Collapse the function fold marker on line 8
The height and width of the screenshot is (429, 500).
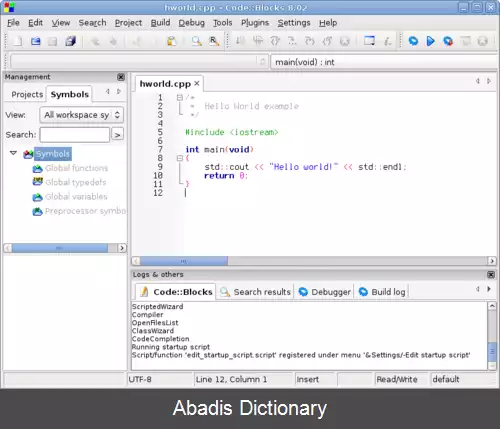click(x=180, y=158)
